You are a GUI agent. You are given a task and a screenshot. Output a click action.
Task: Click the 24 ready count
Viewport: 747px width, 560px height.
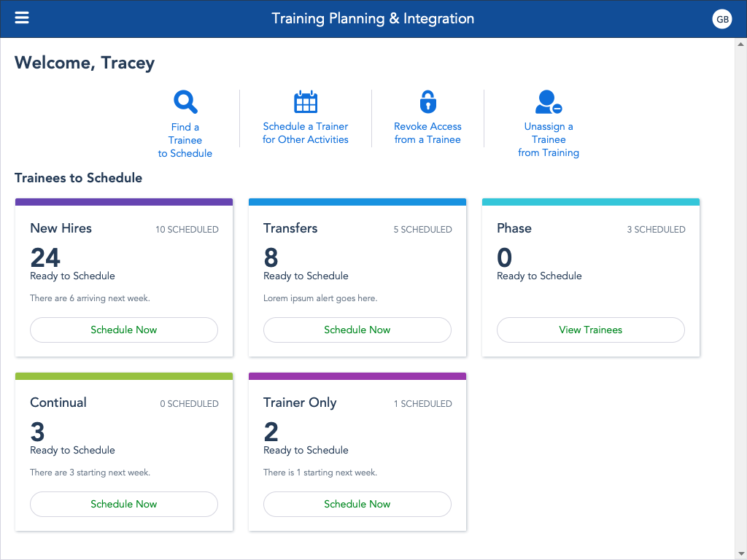(x=45, y=257)
